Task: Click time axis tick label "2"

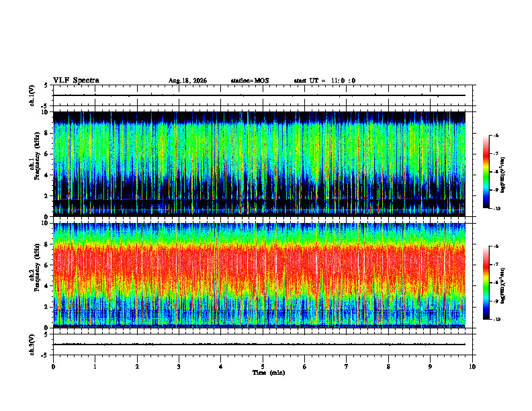Action: 137,367
